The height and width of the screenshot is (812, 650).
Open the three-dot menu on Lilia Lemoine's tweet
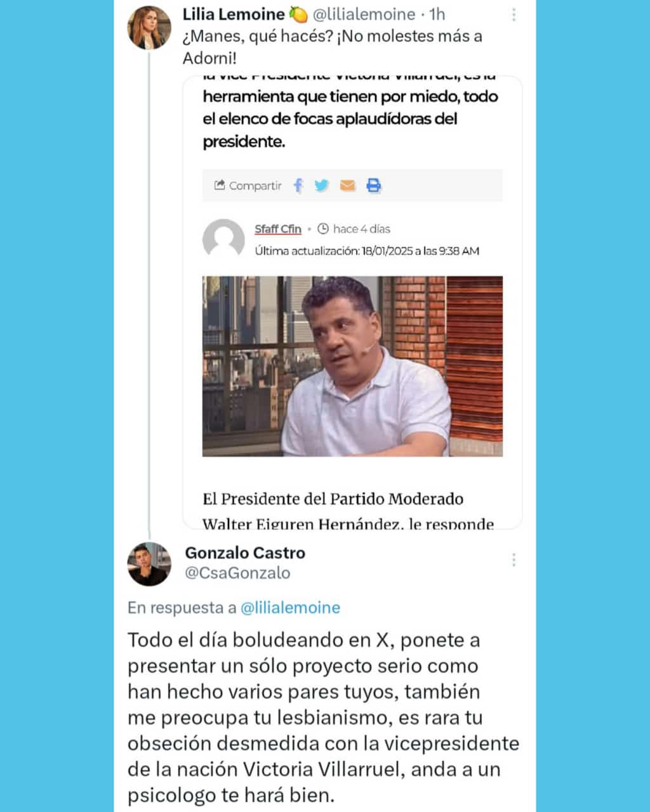[x=514, y=15]
